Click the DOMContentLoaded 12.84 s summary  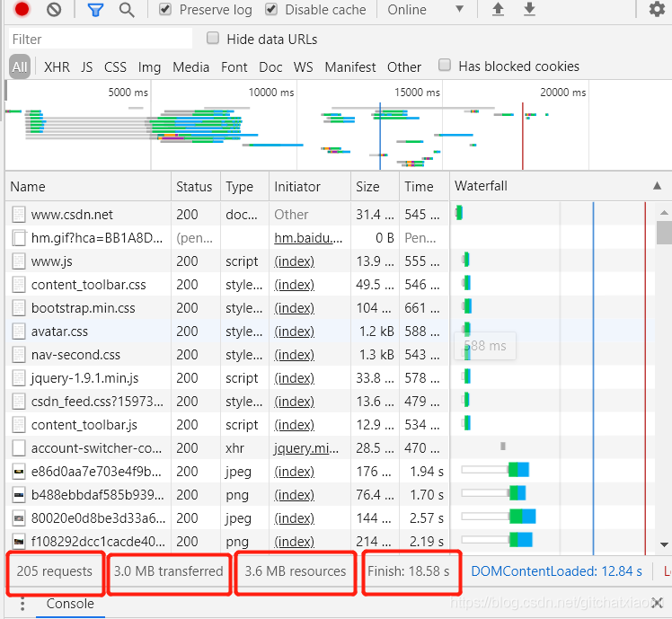[x=556, y=571]
